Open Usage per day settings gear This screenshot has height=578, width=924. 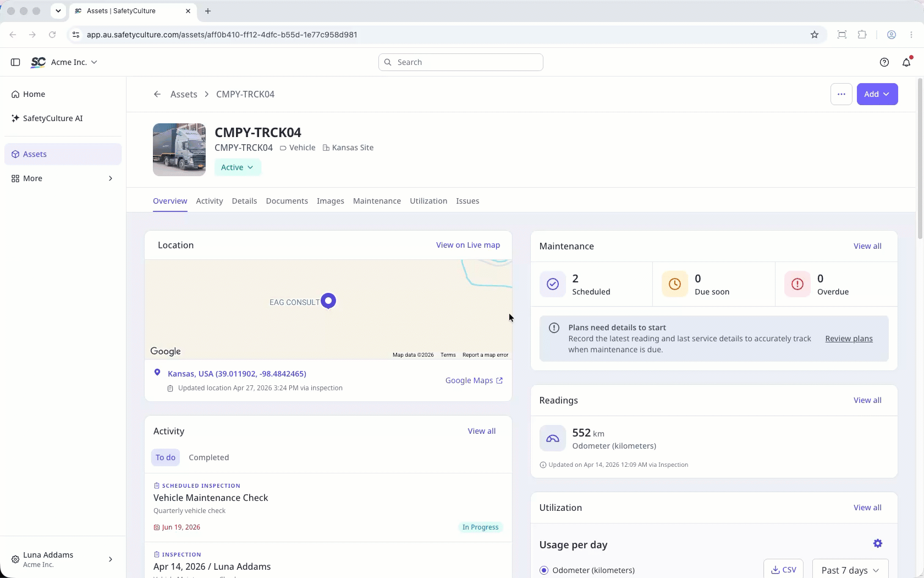(x=878, y=544)
